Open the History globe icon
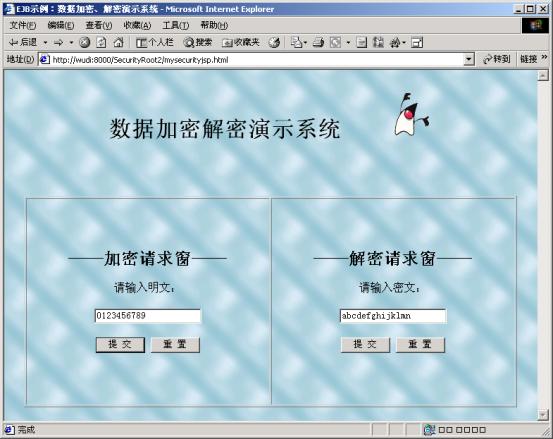This screenshot has height=439, width=553. tap(274, 43)
